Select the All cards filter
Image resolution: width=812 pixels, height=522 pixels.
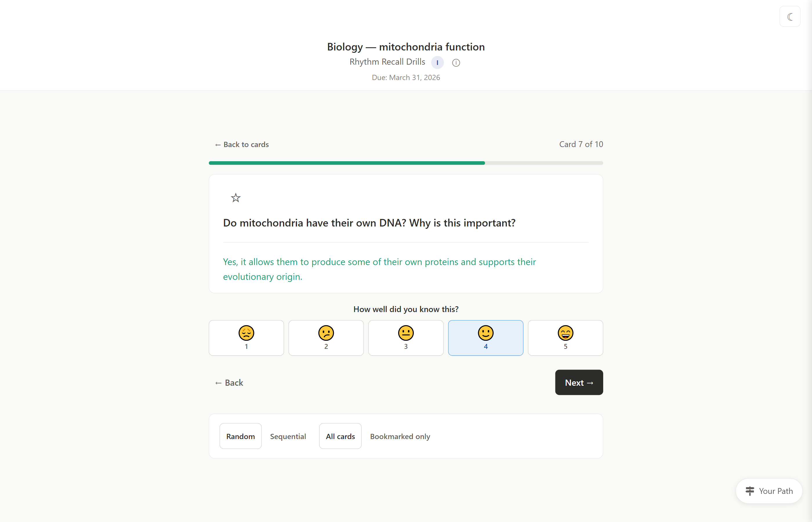click(340, 436)
